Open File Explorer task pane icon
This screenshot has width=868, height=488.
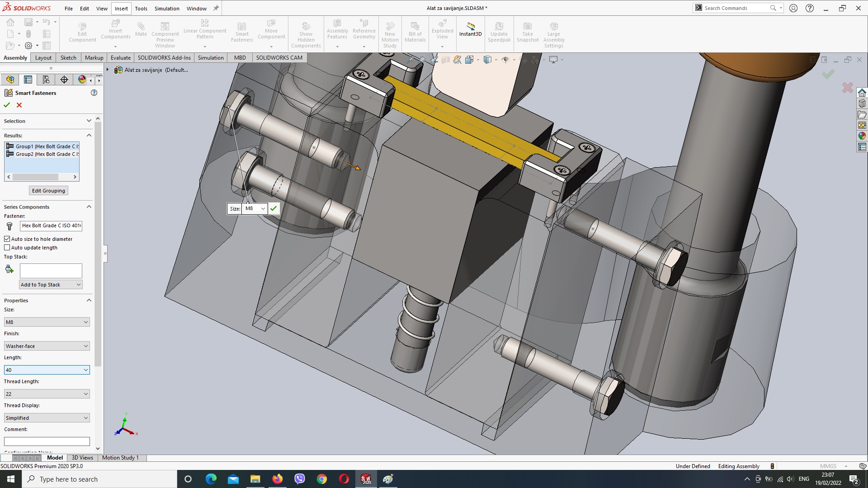862,114
